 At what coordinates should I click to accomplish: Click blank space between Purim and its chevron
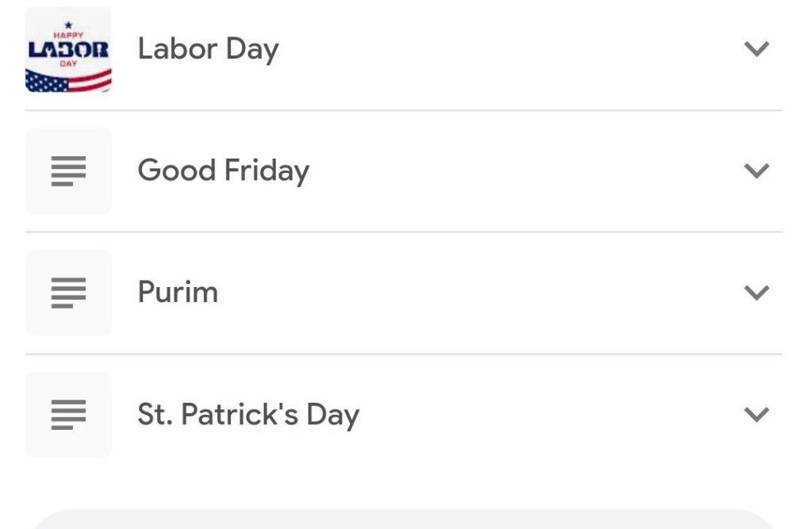(x=476, y=293)
